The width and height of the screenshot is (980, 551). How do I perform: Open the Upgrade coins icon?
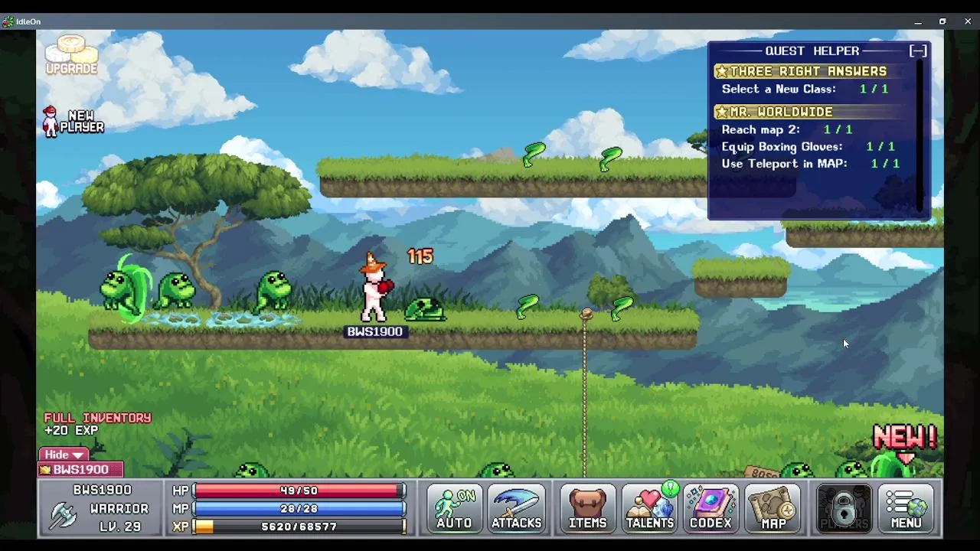click(71, 55)
